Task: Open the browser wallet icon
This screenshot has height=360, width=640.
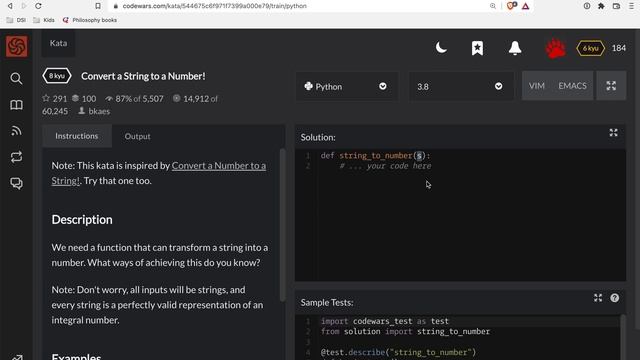Action: tap(616, 6)
